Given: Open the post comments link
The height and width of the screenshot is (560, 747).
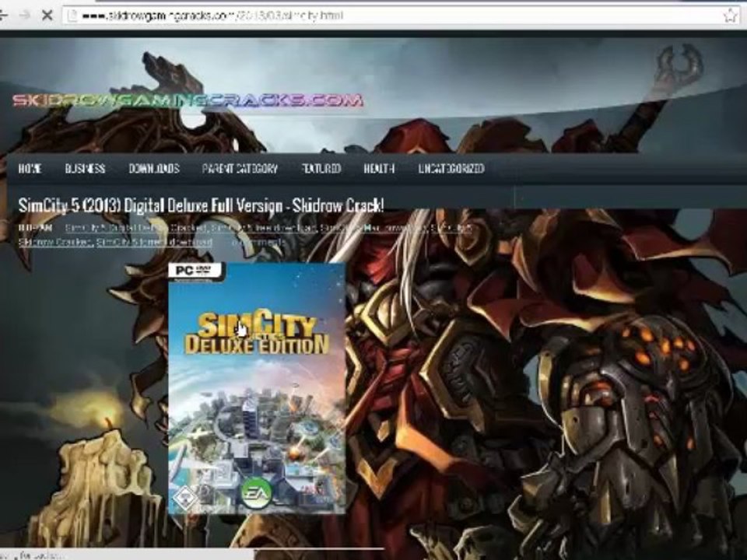Looking at the screenshot, I should pyautogui.click(x=258, y=243).
